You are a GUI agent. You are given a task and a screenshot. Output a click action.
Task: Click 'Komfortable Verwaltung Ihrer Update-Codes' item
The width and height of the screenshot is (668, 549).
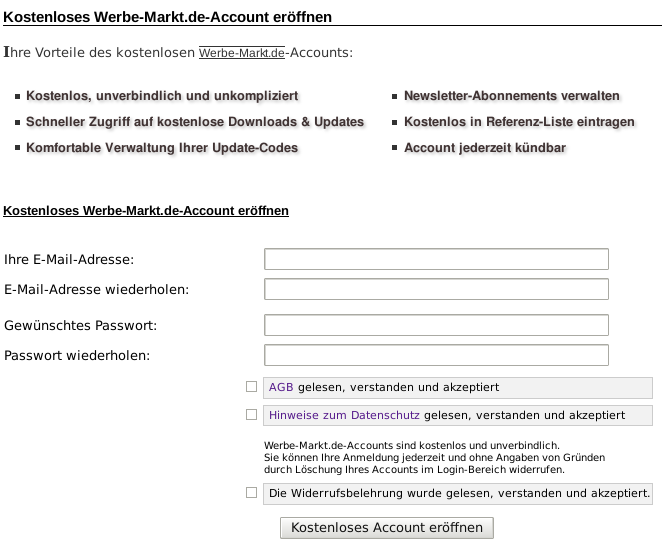click(x=162, y=148)
